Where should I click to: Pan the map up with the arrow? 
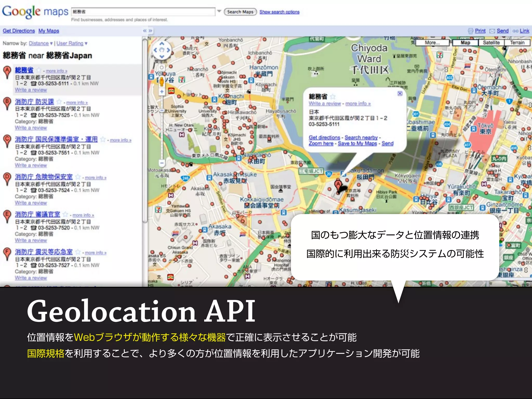(x=162, y=44)
